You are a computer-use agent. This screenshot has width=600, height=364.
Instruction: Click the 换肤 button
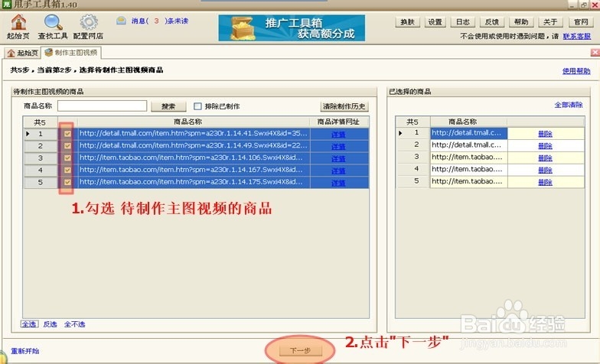coord(407,22)
